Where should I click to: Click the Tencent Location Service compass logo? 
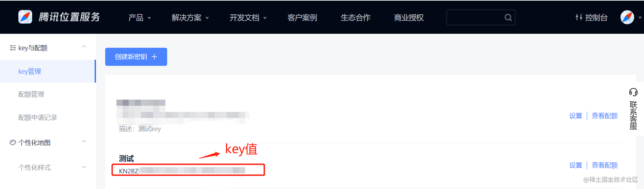[25, 17]
